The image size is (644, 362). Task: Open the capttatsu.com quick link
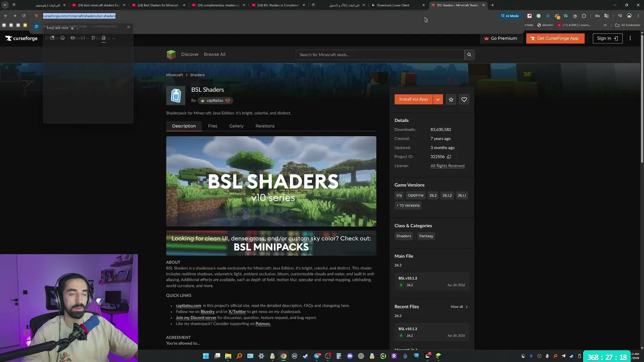(x=189, y=306)
